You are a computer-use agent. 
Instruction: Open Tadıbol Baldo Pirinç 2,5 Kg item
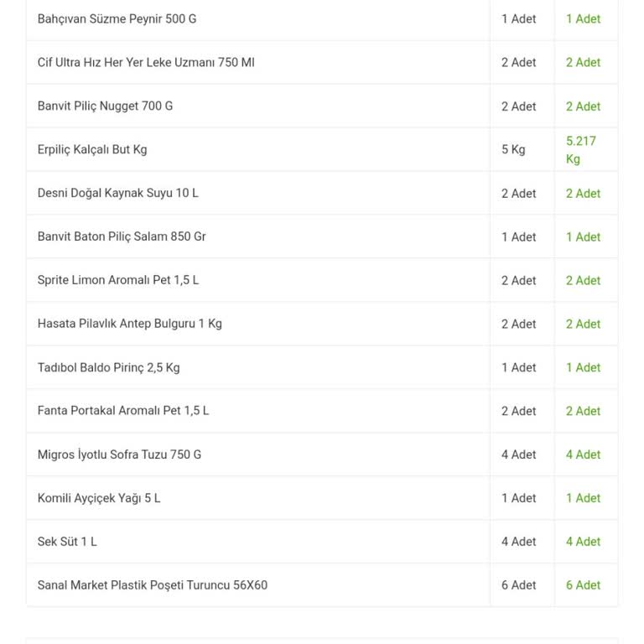tap(108, 367)
